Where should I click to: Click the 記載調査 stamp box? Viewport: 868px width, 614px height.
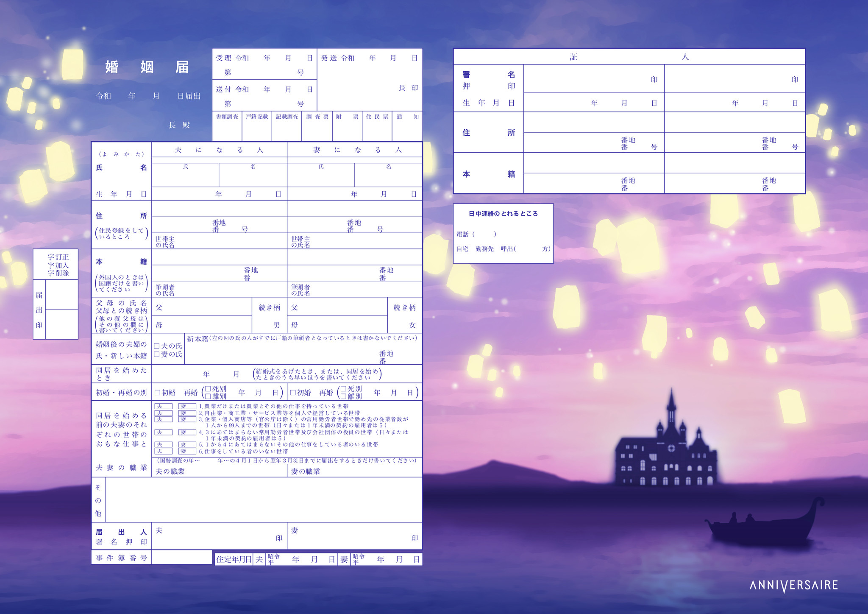pyautogui.click(x=287, y=126)
